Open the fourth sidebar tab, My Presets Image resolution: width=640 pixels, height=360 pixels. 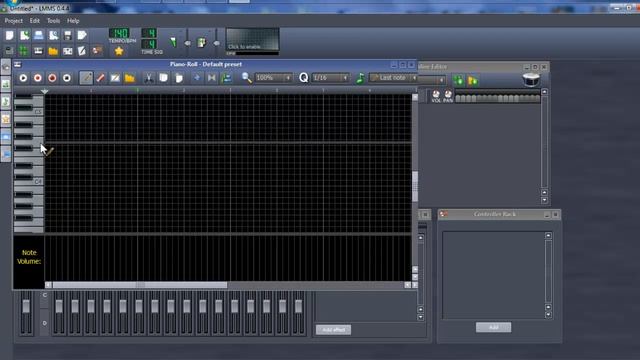point(6,119)
